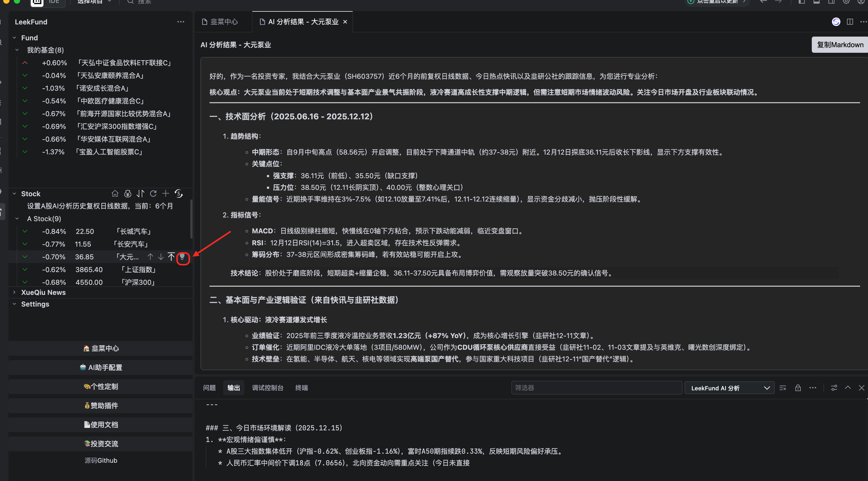The height and width of the screenshot is (481, 868).
Task: Click the AI analysis bulb on 大元 row
Action: 182,257
